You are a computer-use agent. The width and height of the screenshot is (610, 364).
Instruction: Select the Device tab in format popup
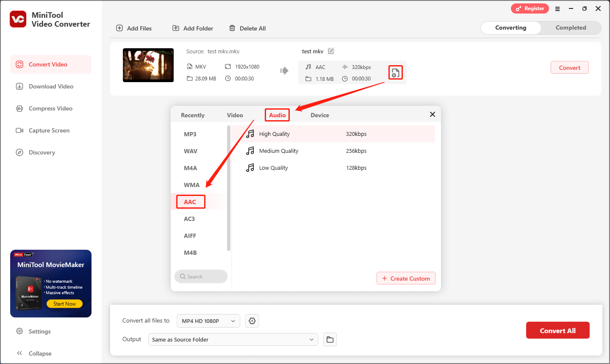pyautogui.click(x=320, y=115)
